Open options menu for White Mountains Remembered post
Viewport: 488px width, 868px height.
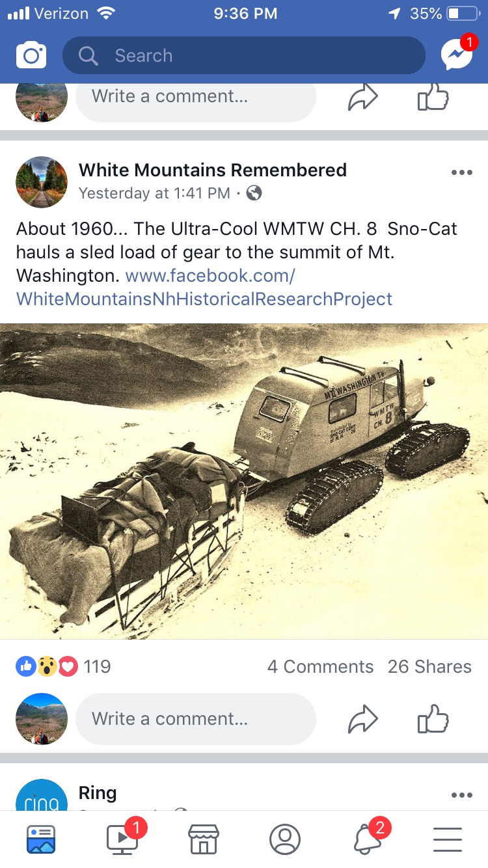coord(461,172)
